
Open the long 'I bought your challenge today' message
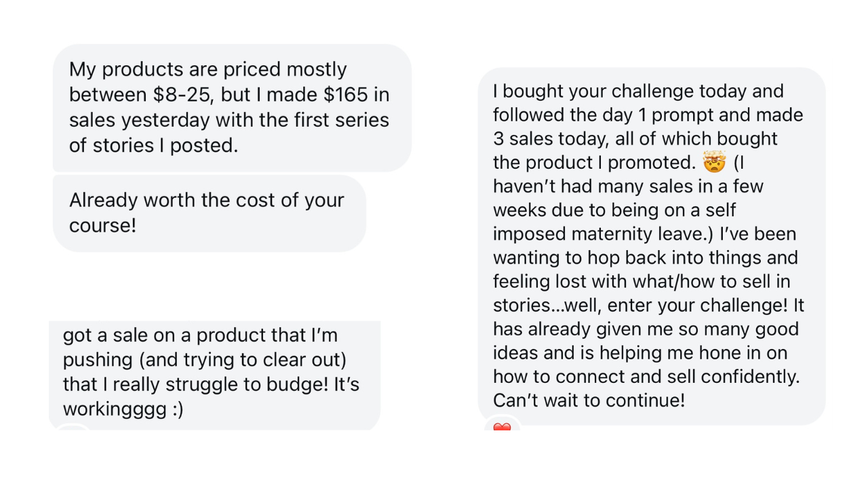tap(652, 246)
